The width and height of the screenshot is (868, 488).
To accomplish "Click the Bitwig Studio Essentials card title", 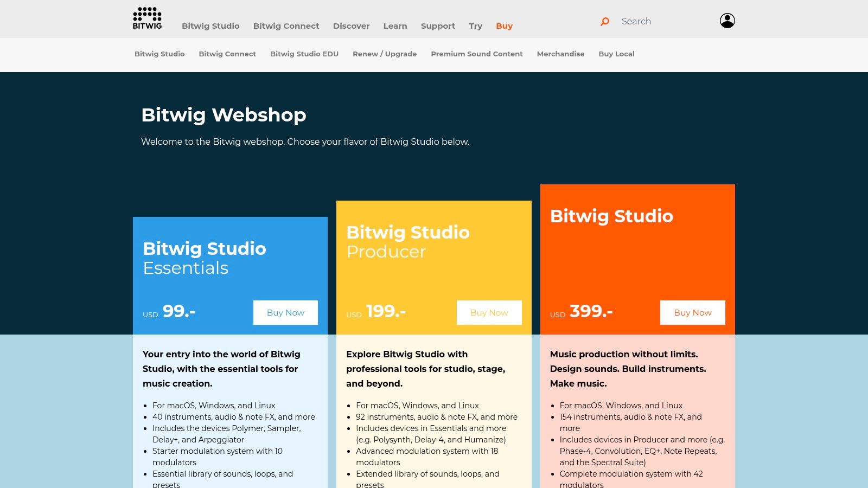I will 205,258.
